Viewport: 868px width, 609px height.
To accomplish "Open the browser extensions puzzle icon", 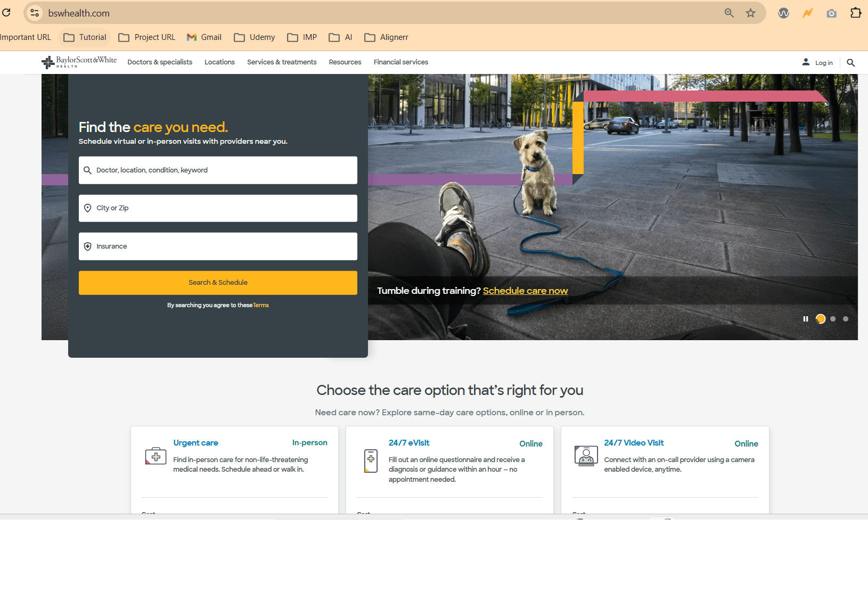I will [856, 13].
